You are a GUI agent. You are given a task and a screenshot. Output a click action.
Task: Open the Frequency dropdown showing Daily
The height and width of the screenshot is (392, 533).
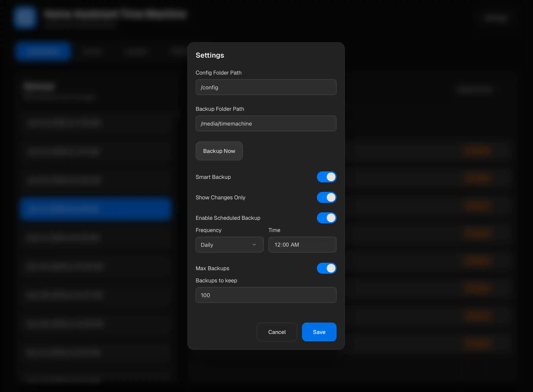(229, 245)
